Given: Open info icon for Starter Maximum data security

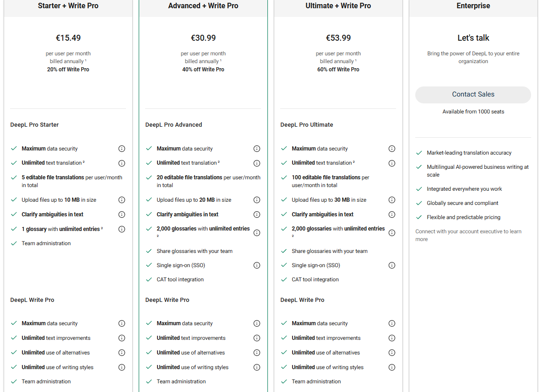Looking at the screenshot, I should [x=121, y=149].
